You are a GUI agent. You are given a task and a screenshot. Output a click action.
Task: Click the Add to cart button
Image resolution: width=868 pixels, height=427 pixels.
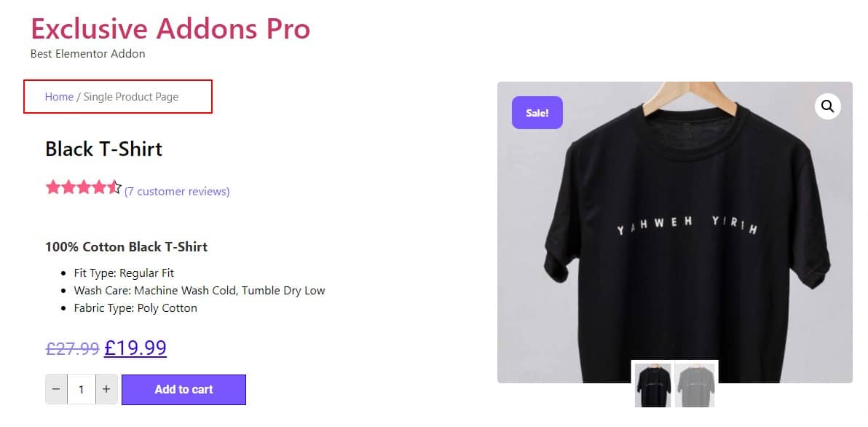click(x=184, y=389)
